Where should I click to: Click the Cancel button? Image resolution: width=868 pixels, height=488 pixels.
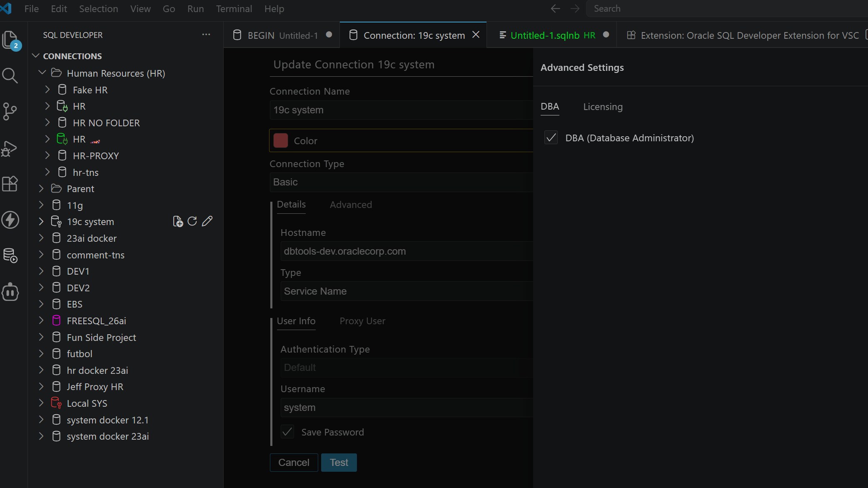[294, 463]
